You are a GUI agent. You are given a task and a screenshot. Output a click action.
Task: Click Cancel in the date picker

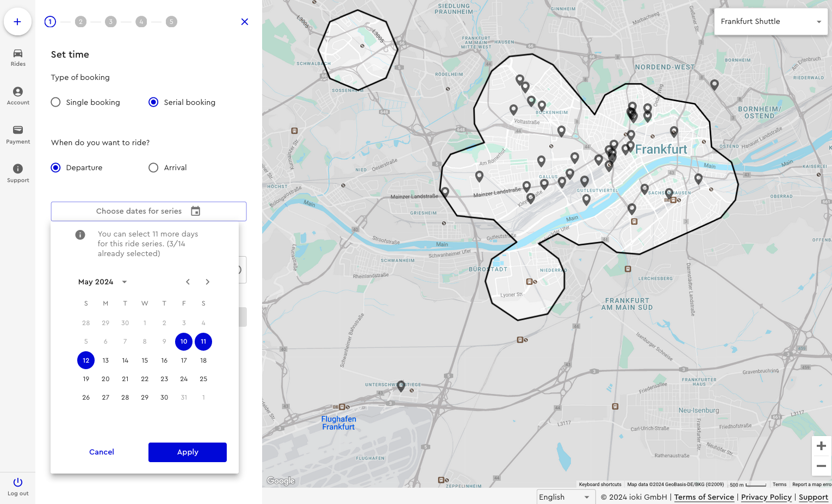tap(102, 452)
